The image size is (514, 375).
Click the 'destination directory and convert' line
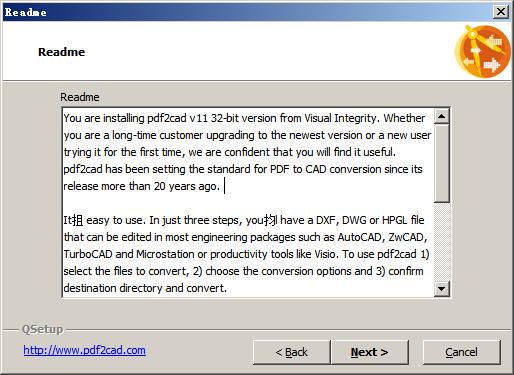click(x=145, y=288)
